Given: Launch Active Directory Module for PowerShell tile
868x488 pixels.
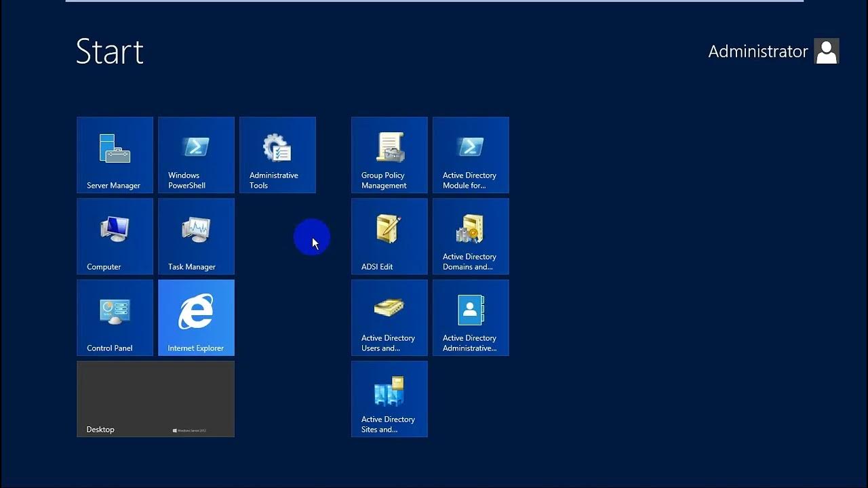Looking at the screenshot, I should [471, 155].
